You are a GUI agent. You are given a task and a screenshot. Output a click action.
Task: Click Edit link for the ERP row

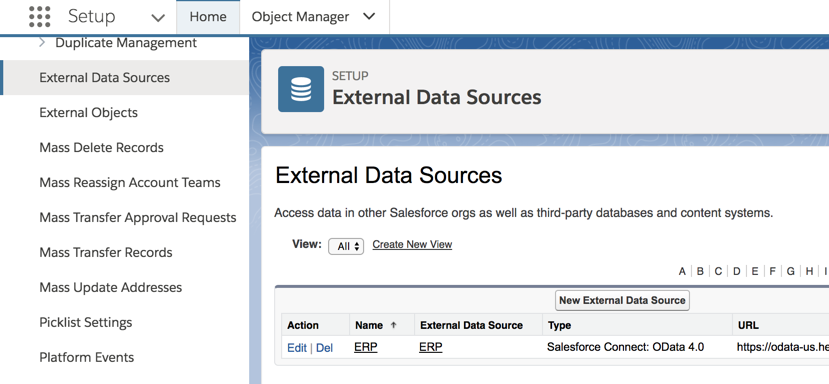297,348
